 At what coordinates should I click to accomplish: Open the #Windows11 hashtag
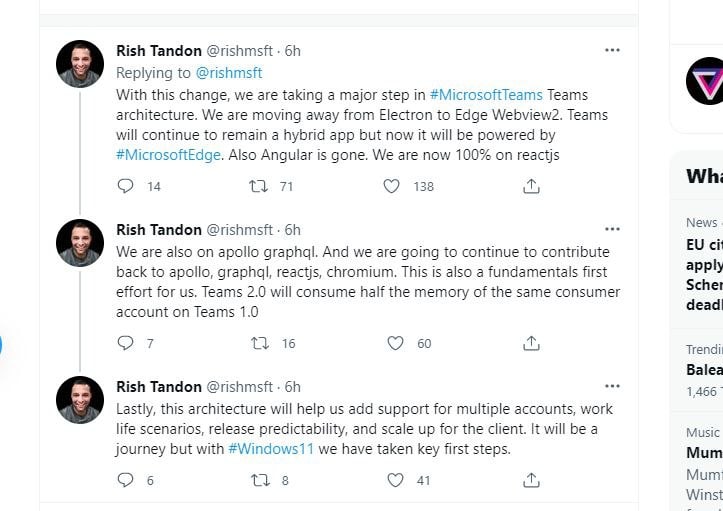(271, 448)
